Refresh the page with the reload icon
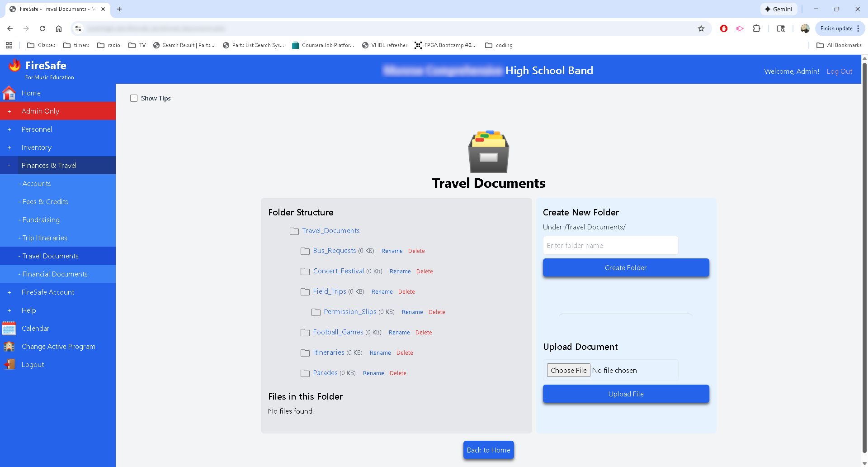This screenshot has width=868, height=467. coord(42,29)
